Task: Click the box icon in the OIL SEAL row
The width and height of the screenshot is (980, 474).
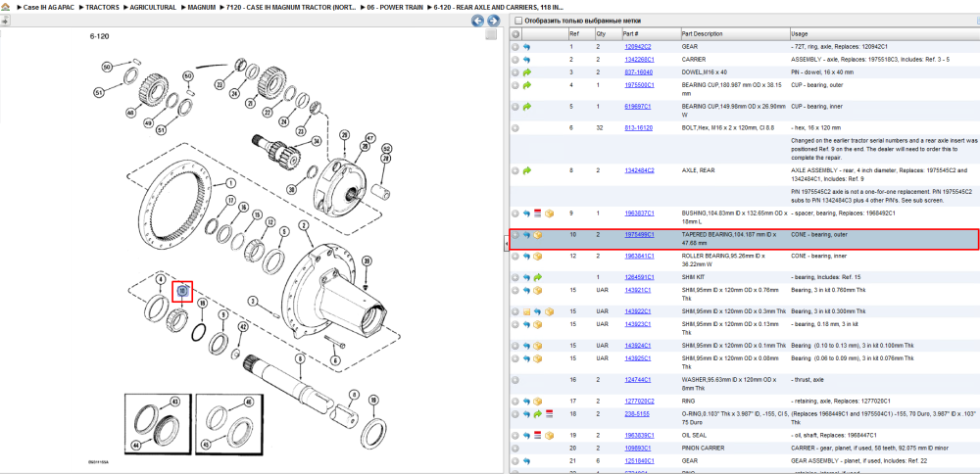Action: (x=549, y=435)
